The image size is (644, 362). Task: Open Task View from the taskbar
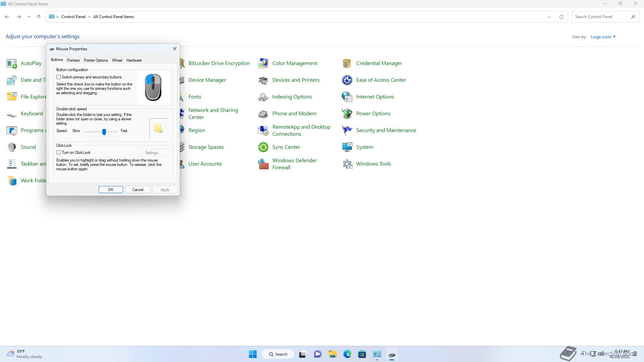coord(303,354)
